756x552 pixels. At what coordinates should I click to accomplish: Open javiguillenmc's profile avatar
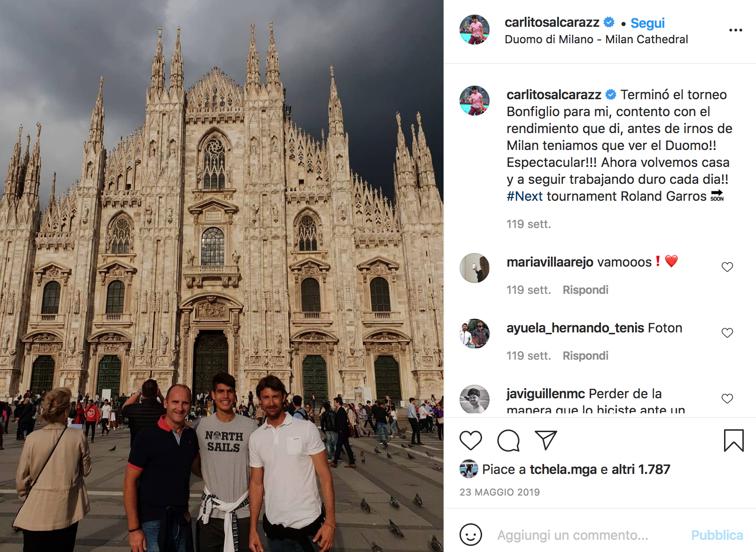pos(474,399)
